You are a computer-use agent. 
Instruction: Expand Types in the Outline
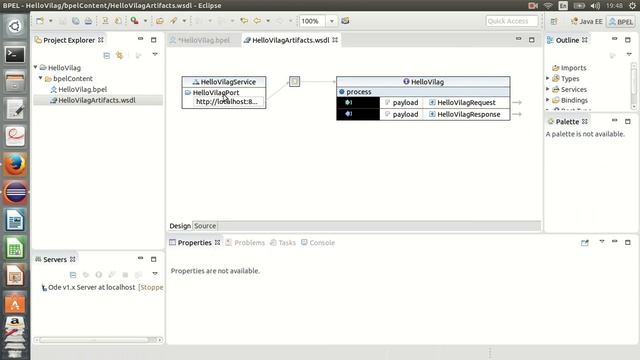548,78
